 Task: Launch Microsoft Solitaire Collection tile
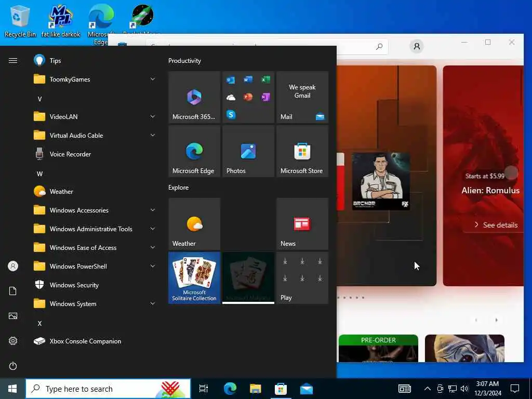coord(194,278)
